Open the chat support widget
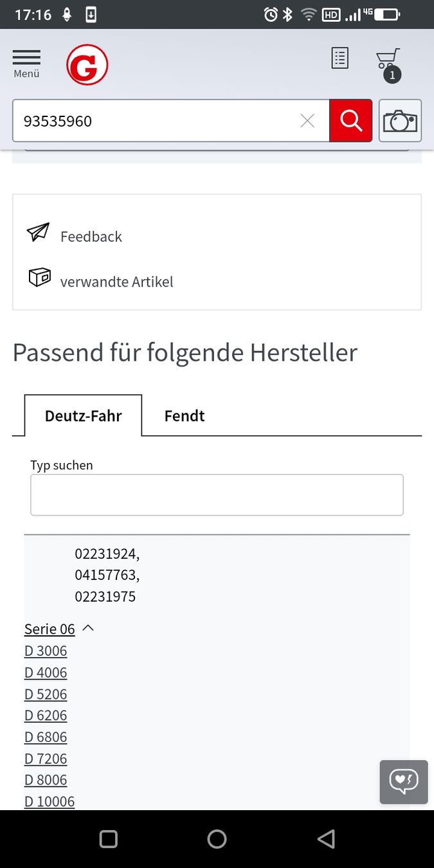Screen dimensions: 434x868 (x=403, y=782)
